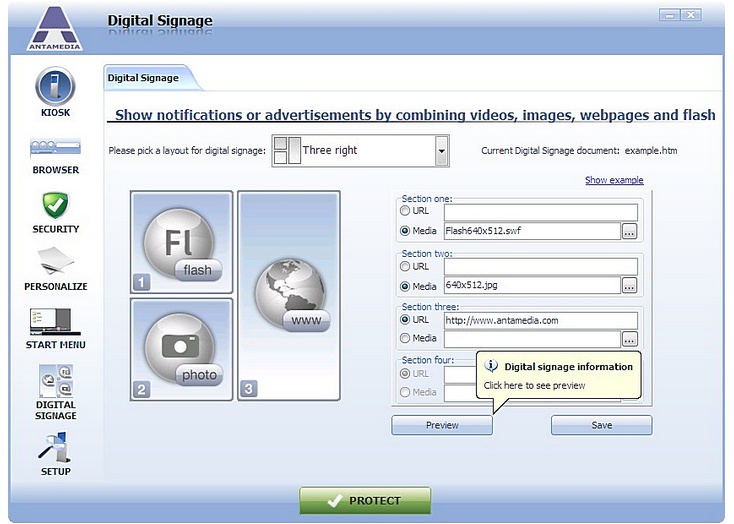Viewport: 734px width, 524px height.
Task: Click the flash section 1 thumbnail
Action: [181, 242]
